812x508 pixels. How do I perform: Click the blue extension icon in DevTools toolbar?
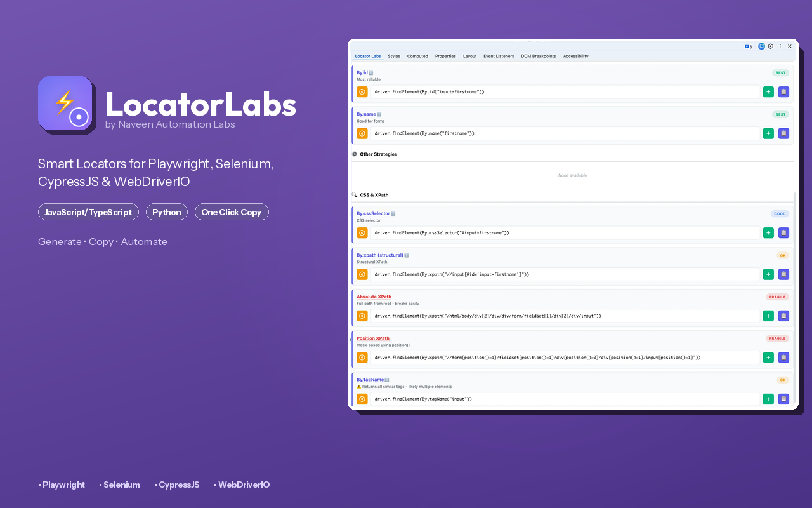pyautogui.click(x=761, y=46)
